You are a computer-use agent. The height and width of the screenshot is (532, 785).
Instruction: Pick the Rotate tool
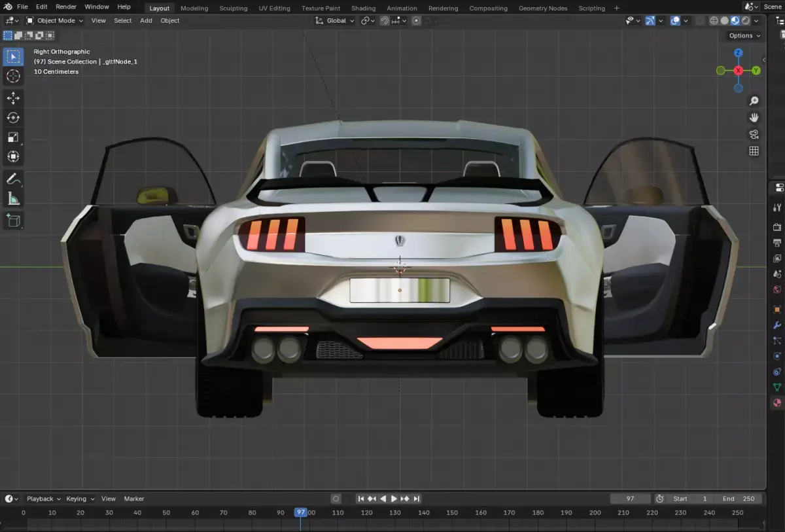pos(13,118)
